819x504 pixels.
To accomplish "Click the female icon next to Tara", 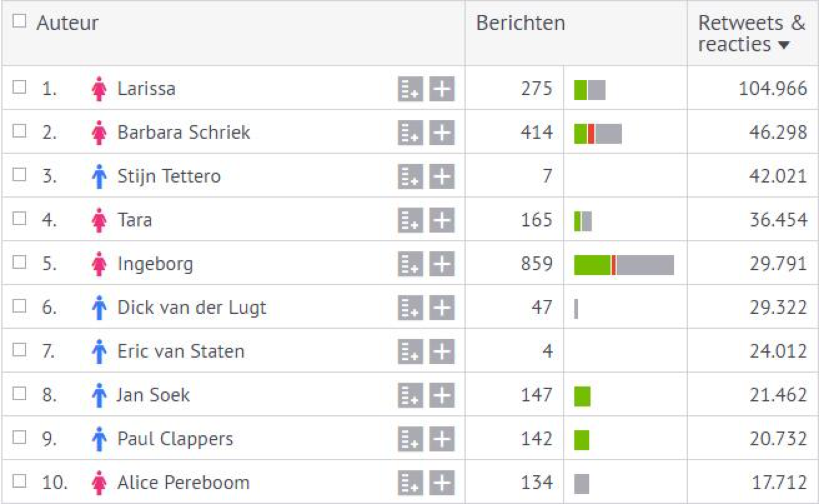I will [x=99, y=220].
